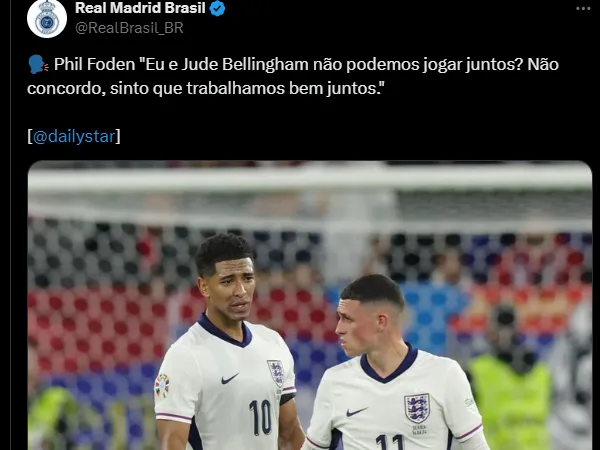Click the head of the number 11 player
This screenshot has width=600, height=450.
click(371, 315)
